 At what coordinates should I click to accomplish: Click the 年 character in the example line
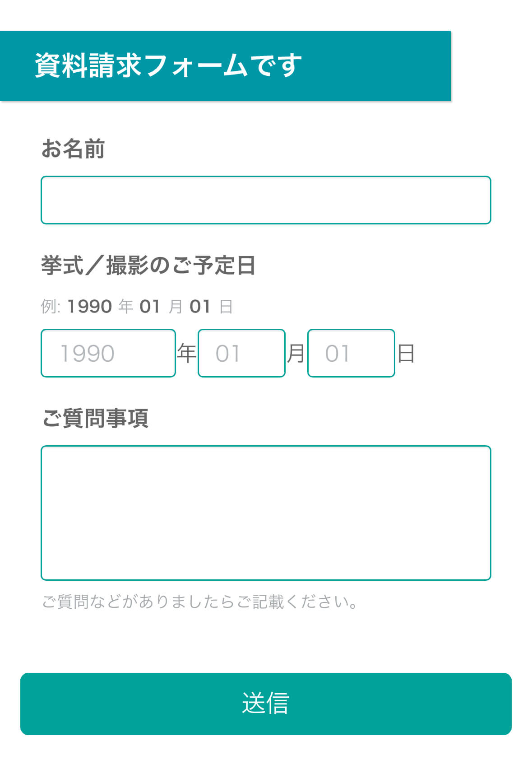pos(126,307)
